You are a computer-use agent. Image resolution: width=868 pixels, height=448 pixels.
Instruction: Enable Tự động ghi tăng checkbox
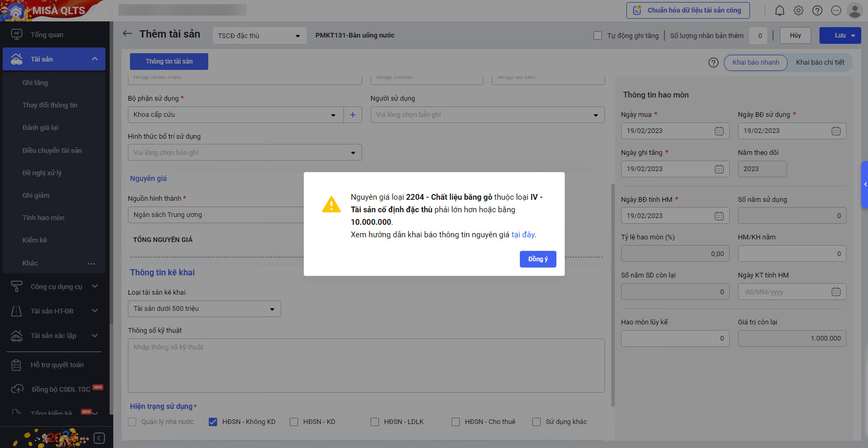pos(598,35)
